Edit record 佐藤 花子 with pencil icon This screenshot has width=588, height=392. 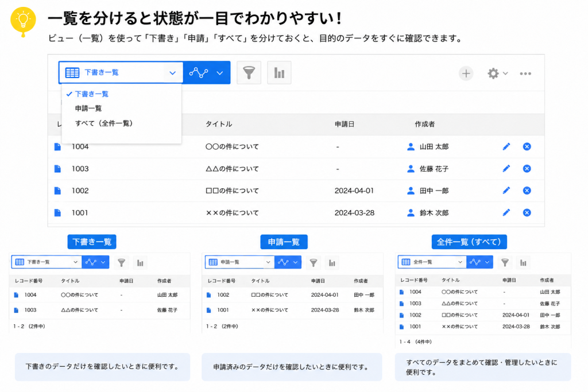tap(506, 169)
